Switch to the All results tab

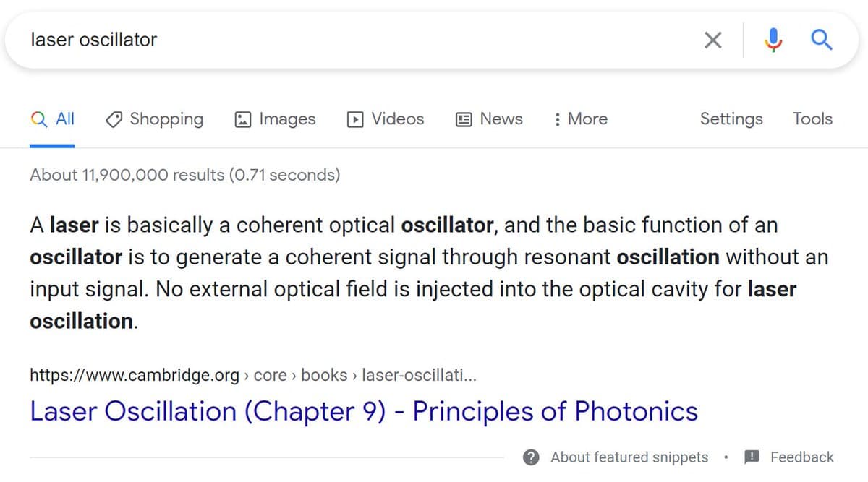pos(51,119)
